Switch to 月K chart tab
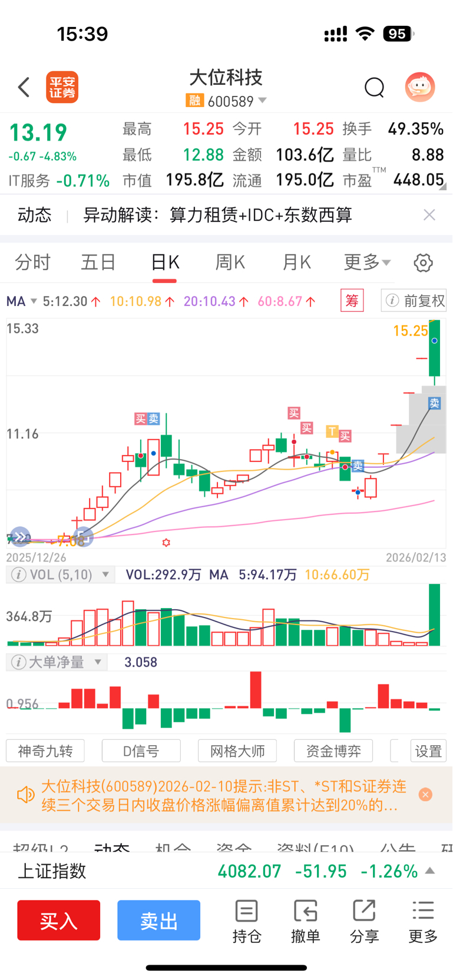Image resolution: width=453 pixels, height=980 pixels. point(296,262)
